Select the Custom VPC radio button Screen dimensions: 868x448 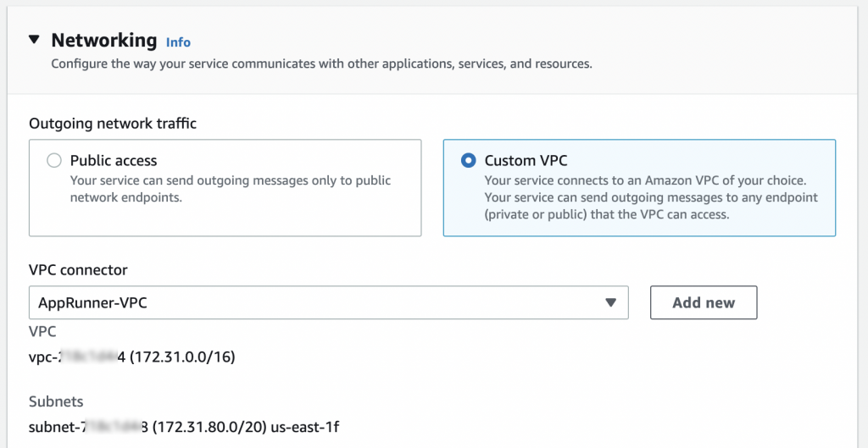pos(468,160)
